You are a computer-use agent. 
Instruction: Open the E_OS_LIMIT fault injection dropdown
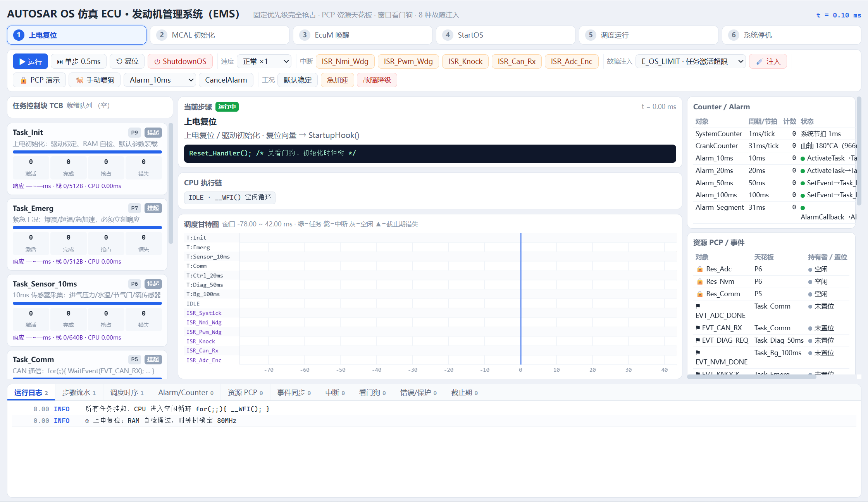click(x=691, y=61)
